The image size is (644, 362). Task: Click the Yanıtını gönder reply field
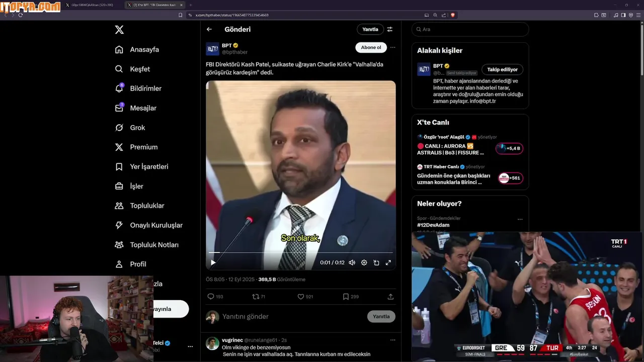click(292, 316)
